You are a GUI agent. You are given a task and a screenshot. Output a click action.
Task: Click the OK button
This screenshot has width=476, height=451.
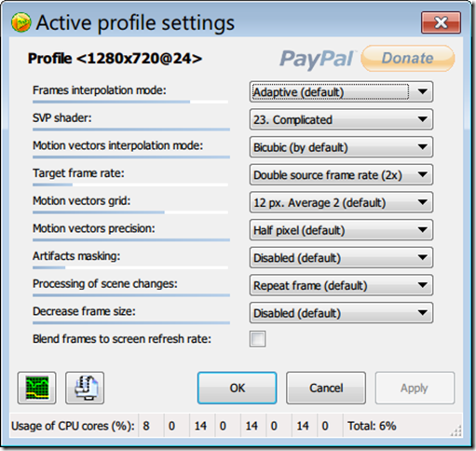[x=237, y=388]
